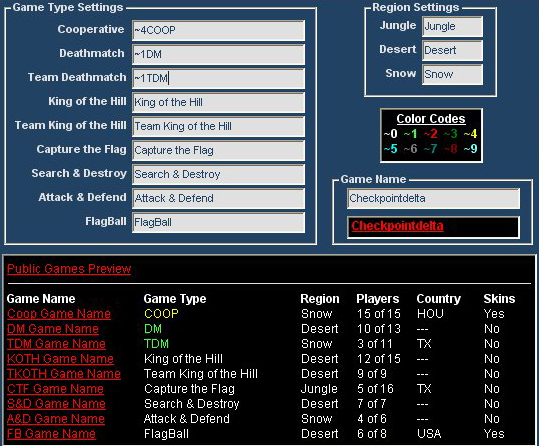
Task: Click the FB Game Name link
Action: point(51,434)
